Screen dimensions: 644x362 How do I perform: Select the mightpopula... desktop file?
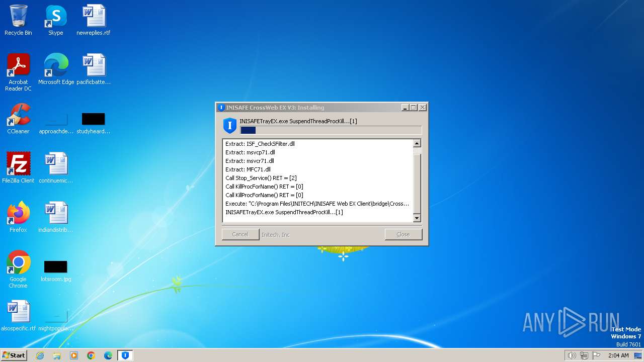coord(56,320)
